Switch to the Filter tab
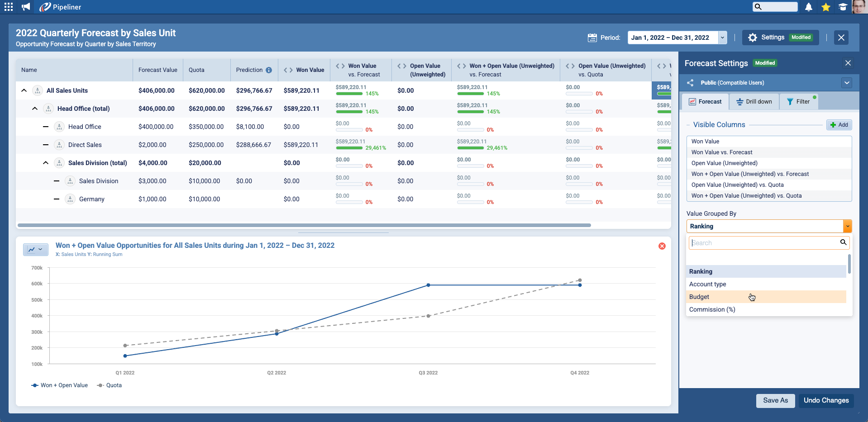 click(799, 102)
